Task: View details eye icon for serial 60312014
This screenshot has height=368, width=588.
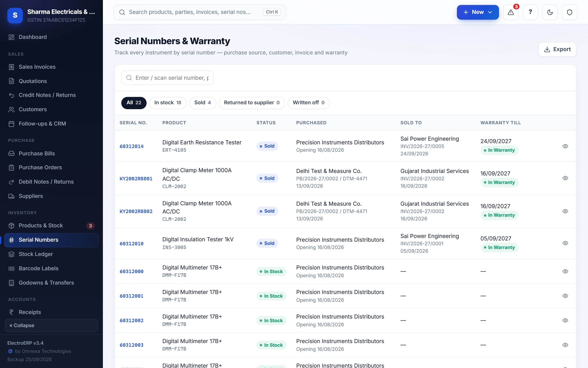Action: (565, 146)
